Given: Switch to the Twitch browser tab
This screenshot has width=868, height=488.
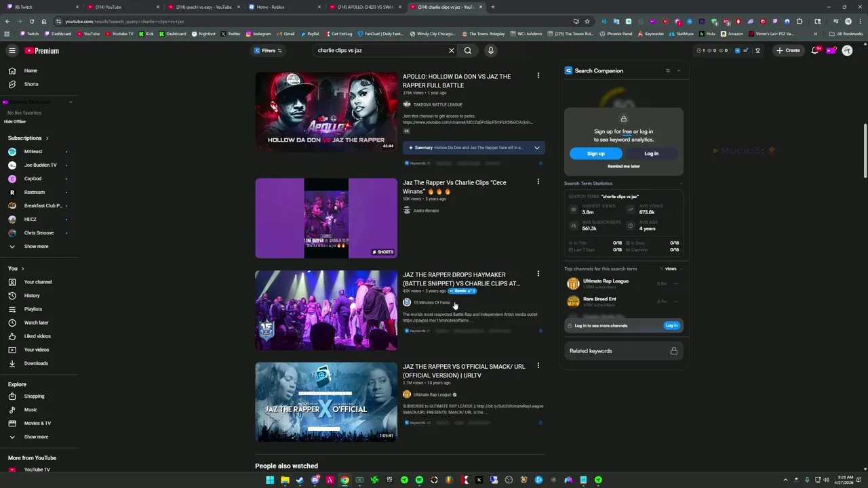Looking at the screenshot, I should [x=41, y=7].
